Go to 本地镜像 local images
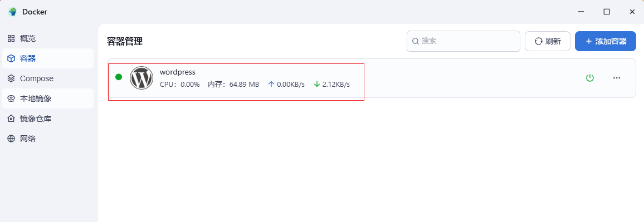 coord(48,98)
